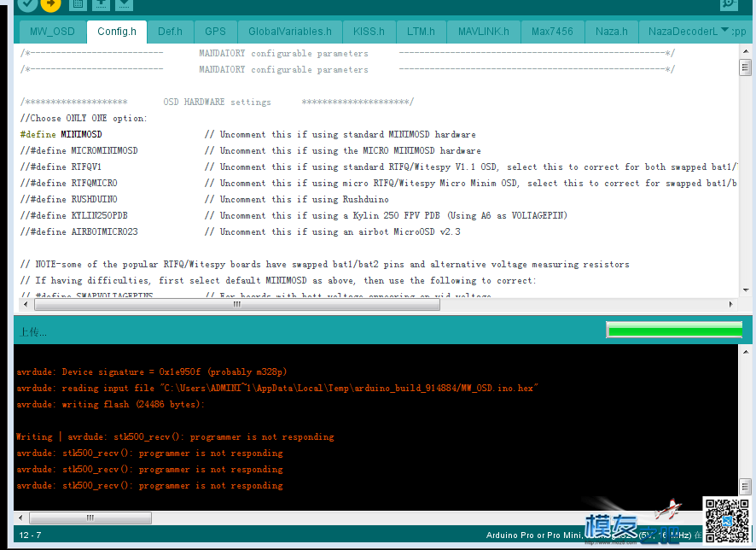Image resolution: width=756 pixels, height=550 pixels.
Task: Click the editor vertical scrollbar up arrow
Action: 746,51
